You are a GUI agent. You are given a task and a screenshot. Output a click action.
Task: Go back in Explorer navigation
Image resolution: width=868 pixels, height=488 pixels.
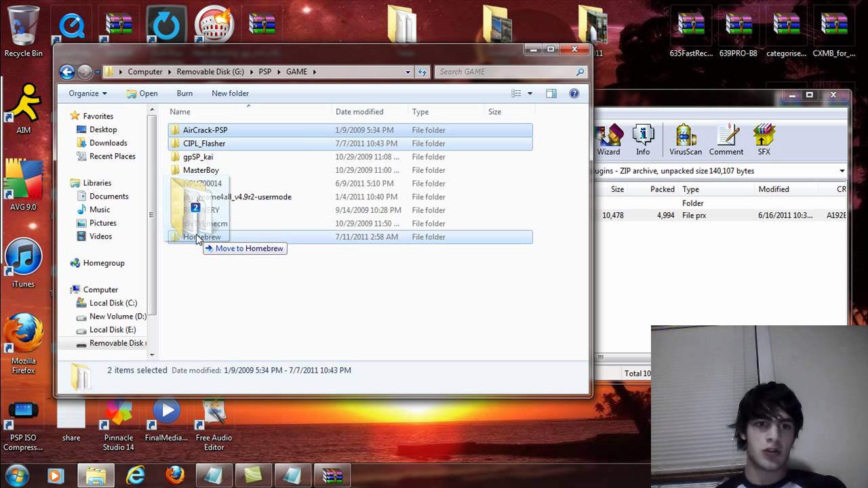tap(66, 72)
